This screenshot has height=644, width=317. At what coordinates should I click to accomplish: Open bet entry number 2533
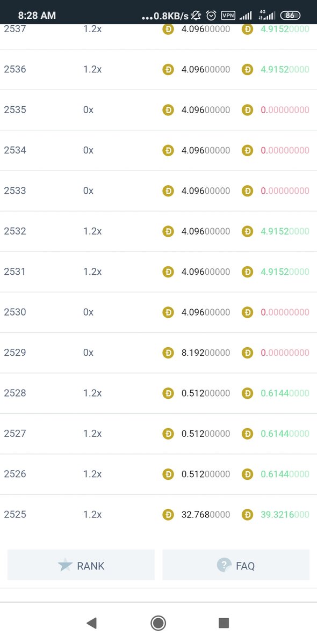coord(158,191)
